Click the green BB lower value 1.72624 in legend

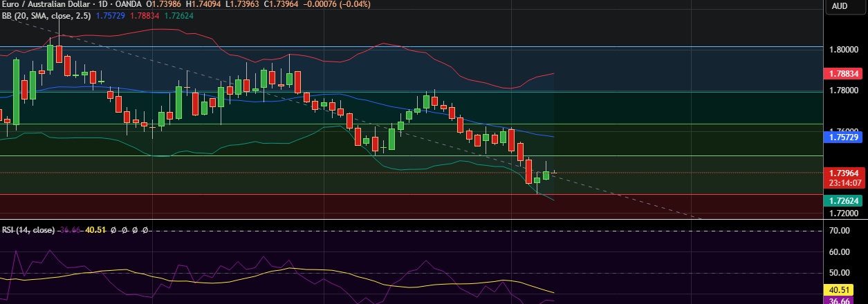[x=180, y=16]
